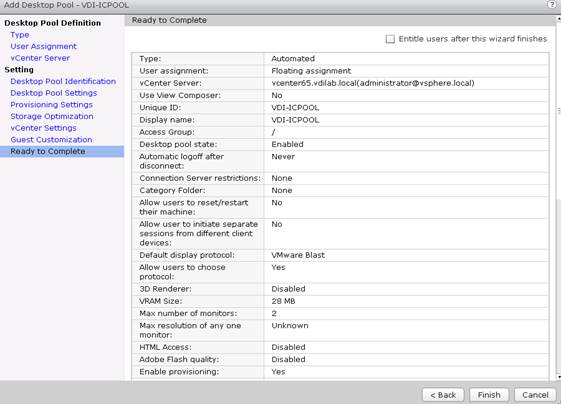Click Finish to create the pool

click(x=489, y=395)
